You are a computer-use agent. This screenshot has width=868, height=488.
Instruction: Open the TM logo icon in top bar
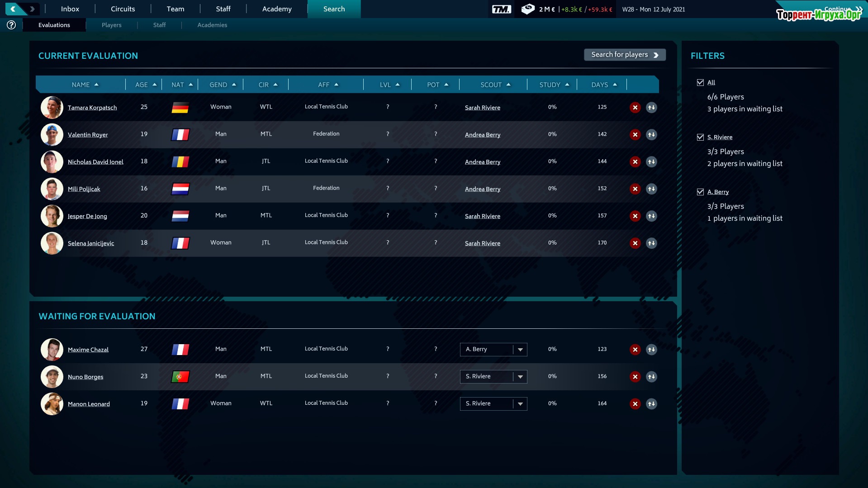[x=501, y=9]
